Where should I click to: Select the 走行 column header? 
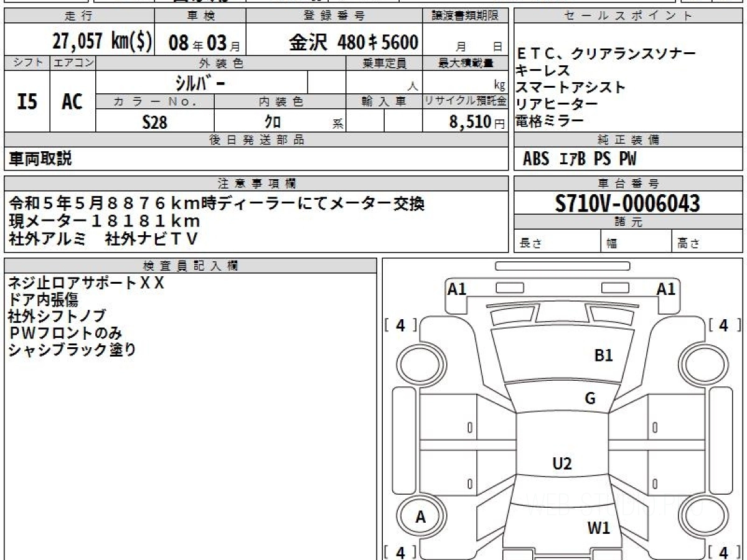coord(78,16)
